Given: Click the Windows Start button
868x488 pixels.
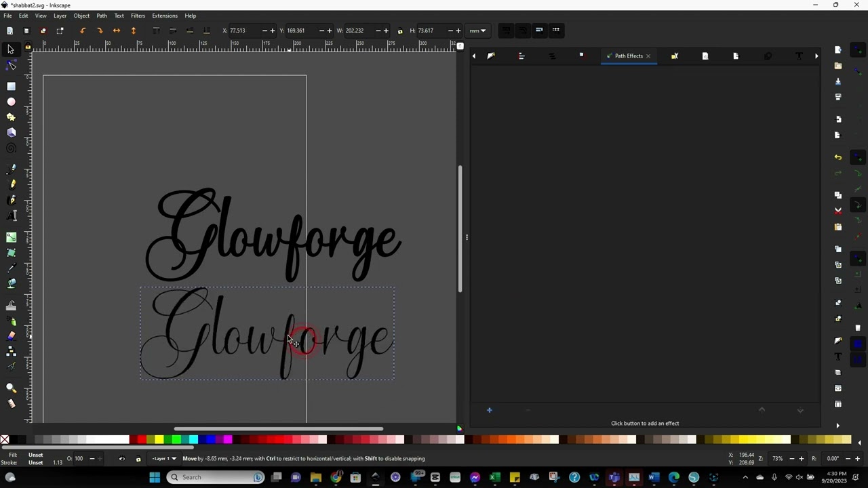Looking at the screenshot, I should click(x=155, y=477).
